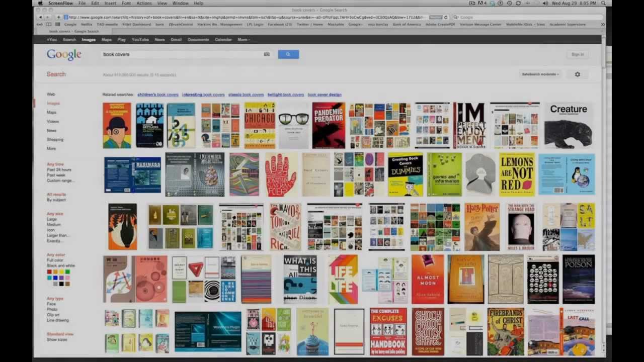The width and height of the screenshot is (644, 362).
Task: Open the gear settings icon
Action: (577, 74)
